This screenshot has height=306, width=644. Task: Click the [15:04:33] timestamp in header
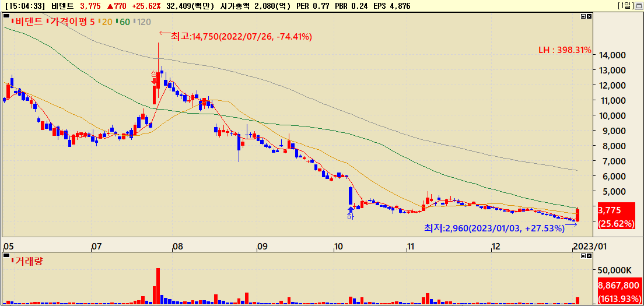pos(26,6)
